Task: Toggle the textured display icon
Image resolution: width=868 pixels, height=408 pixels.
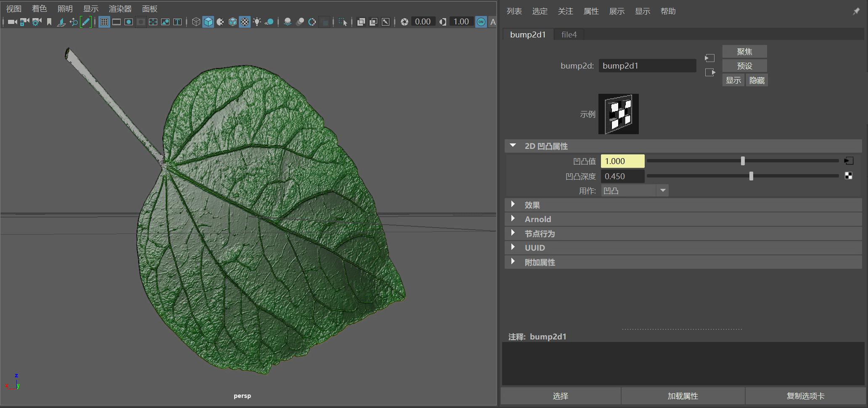Action: [x=245, y=22]
